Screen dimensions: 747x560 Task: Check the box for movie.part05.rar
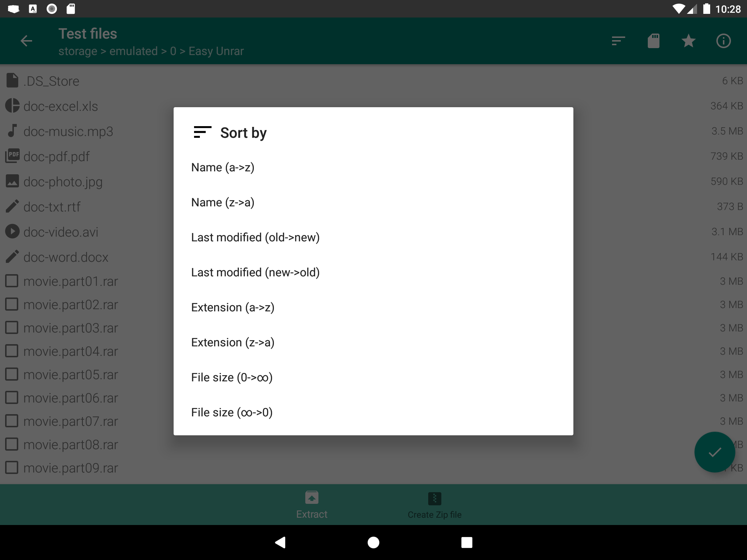(x=12, y=374)
